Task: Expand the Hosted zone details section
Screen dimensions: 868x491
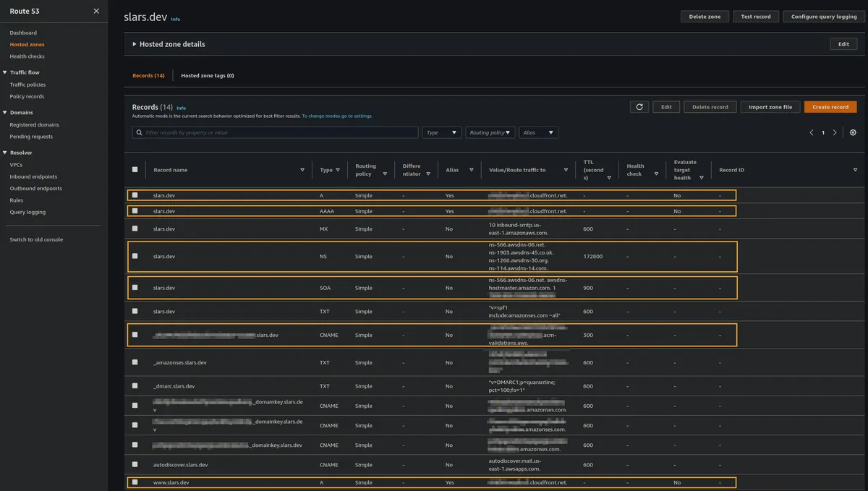Action: tap(169, 44)
